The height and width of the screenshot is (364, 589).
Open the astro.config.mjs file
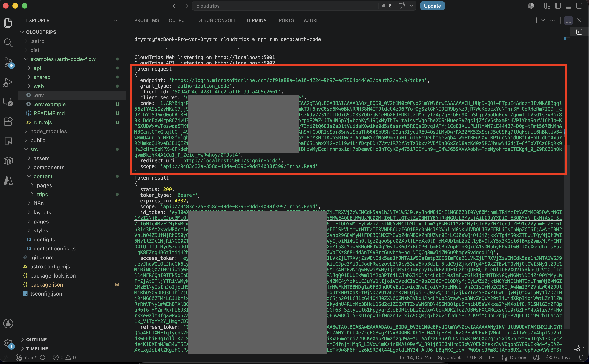coord(72,266)
